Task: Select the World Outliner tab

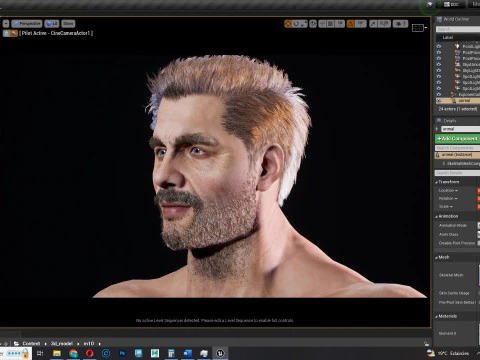Action: pyautogui.click(x=453, y=19)
